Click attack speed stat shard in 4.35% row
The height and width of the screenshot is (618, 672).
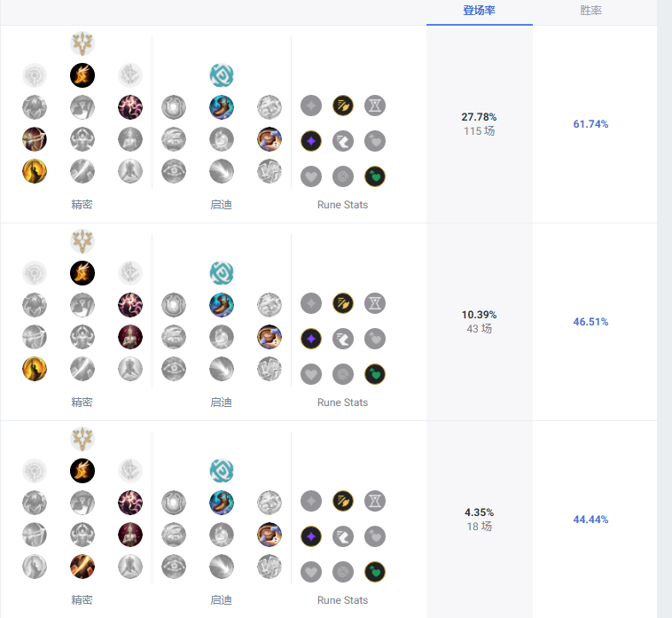pyautogui.click(x=343, y=501)
